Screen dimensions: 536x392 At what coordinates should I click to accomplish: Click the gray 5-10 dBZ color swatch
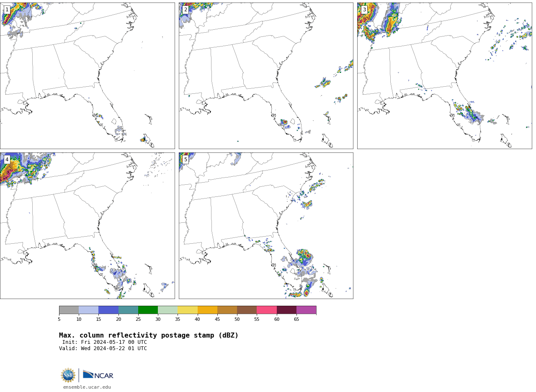tap(69, 310)
